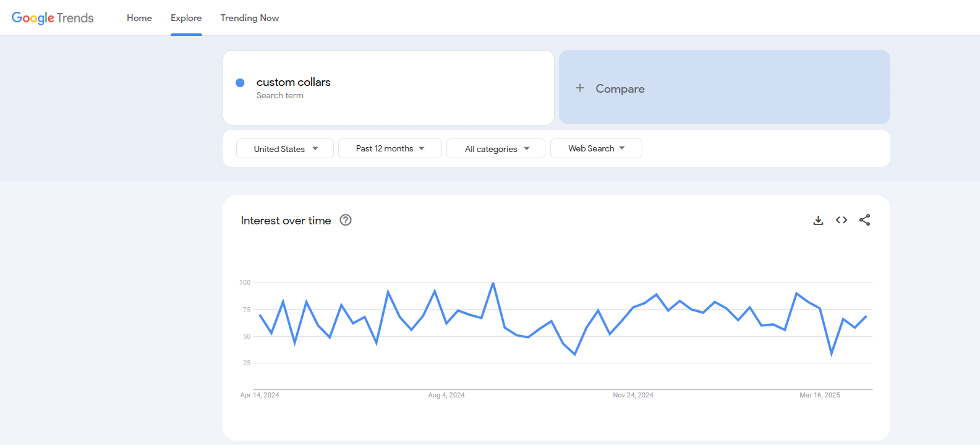Open the embed code icon

click(842, 220)
